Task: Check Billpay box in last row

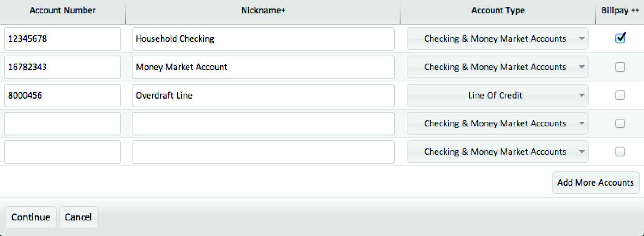Action: tap(620, 151)
